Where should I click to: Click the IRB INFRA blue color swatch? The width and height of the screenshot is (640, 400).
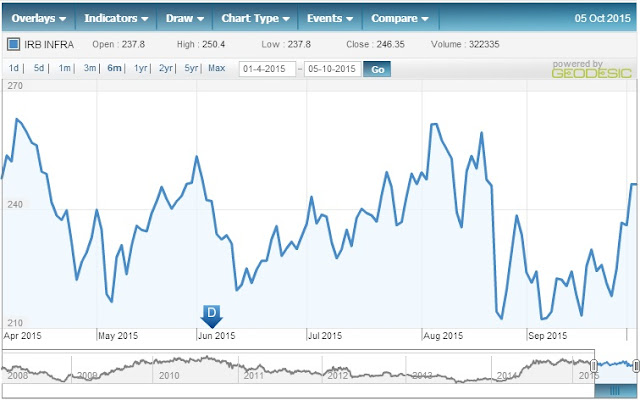click(x=13, y=44)
